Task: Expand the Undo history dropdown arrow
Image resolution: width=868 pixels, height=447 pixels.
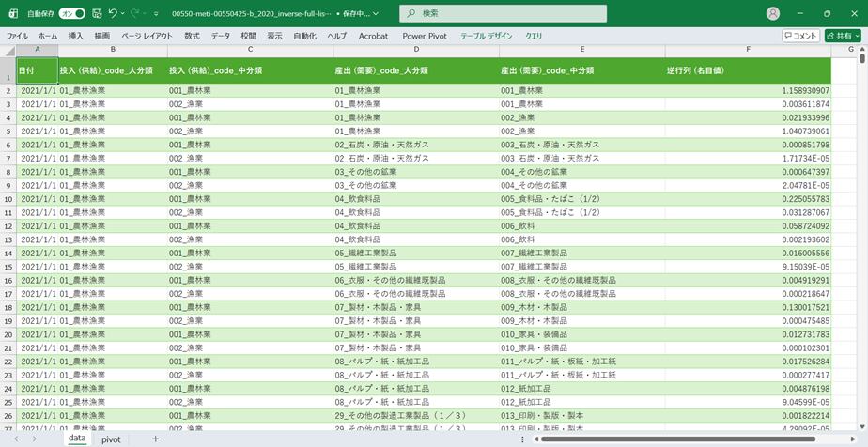Action: 124,14
